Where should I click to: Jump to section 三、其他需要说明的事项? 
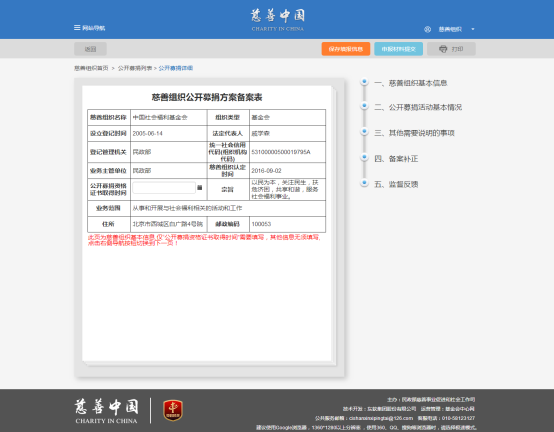tap(414, 133)
